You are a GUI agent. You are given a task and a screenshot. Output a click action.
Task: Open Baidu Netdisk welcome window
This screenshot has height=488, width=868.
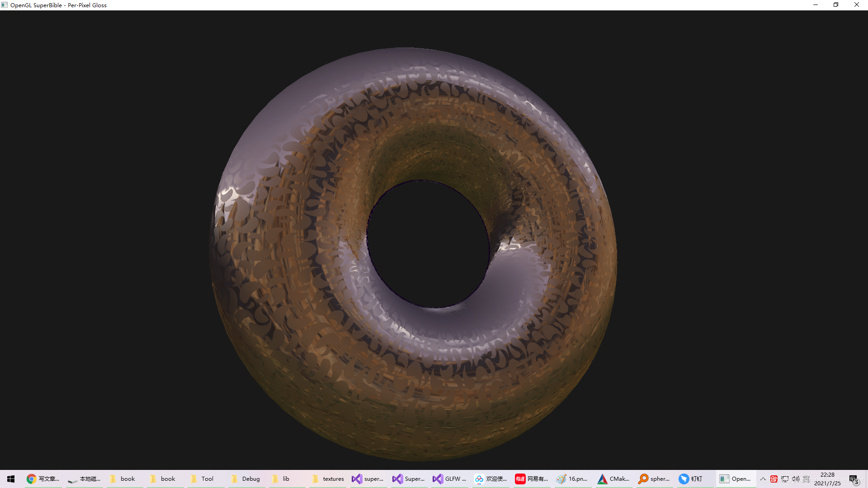coord(491,479)
